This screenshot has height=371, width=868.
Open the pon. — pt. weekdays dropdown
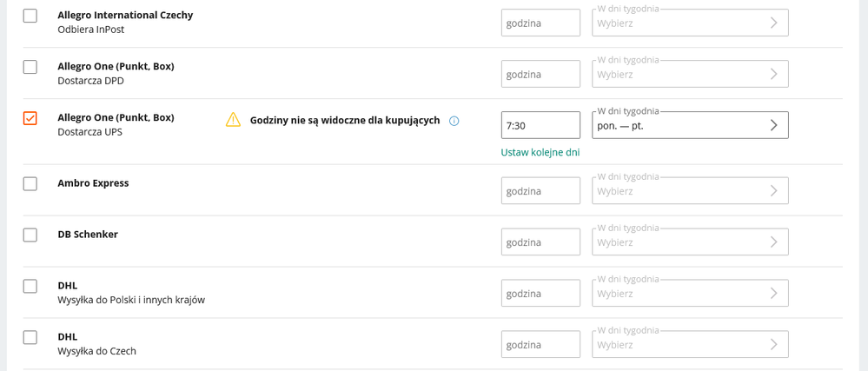point(690,125)
